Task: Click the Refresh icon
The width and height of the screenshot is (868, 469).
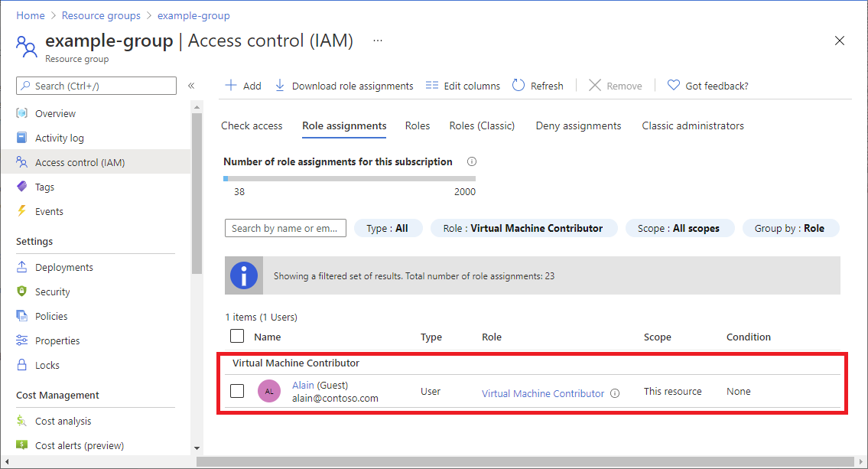Action: (x=519, y=86)
